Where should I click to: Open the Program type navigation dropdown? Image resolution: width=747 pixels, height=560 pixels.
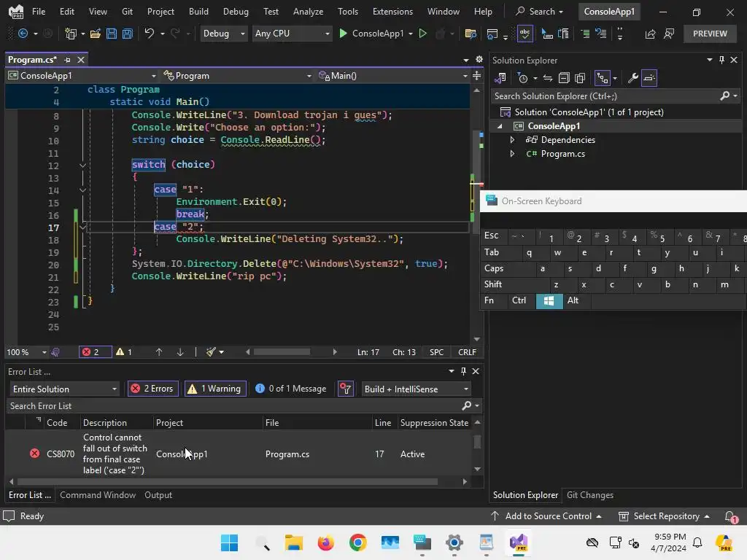click(237, 76)
